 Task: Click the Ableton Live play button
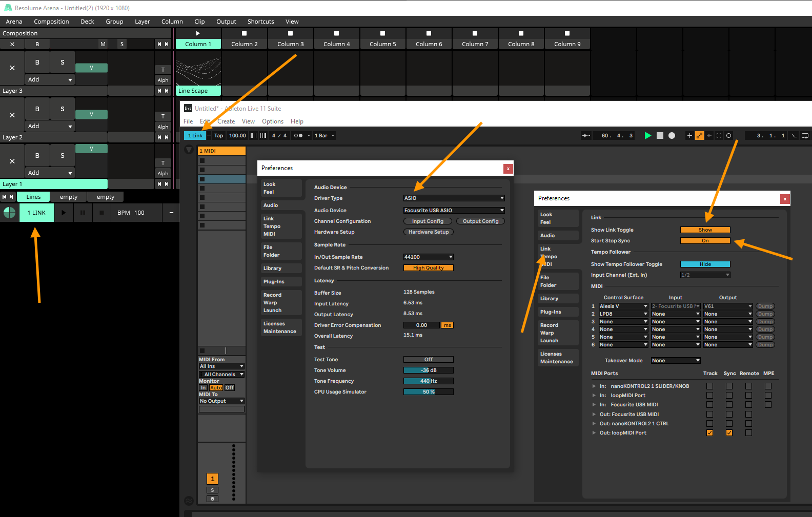(x=648, y=136)
